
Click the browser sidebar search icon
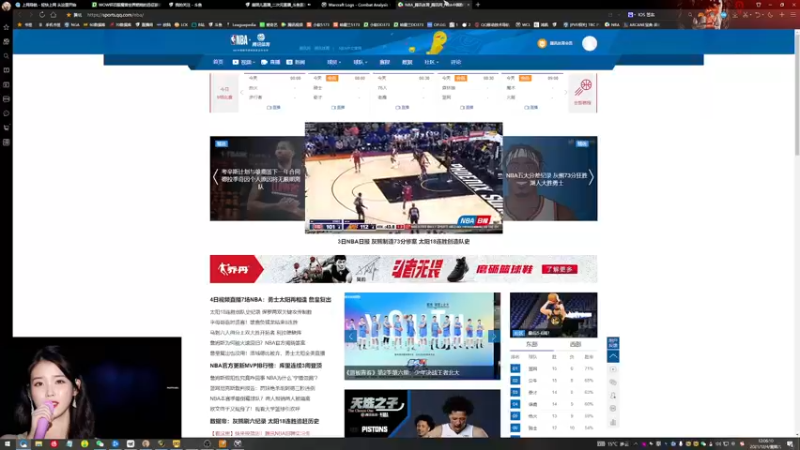pos(6,56)
